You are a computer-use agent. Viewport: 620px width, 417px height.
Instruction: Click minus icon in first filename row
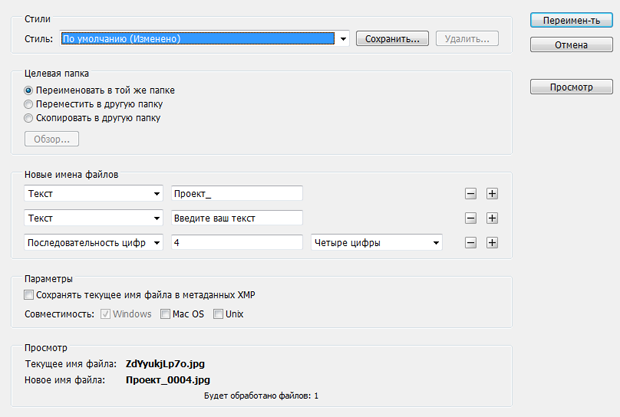471,194
